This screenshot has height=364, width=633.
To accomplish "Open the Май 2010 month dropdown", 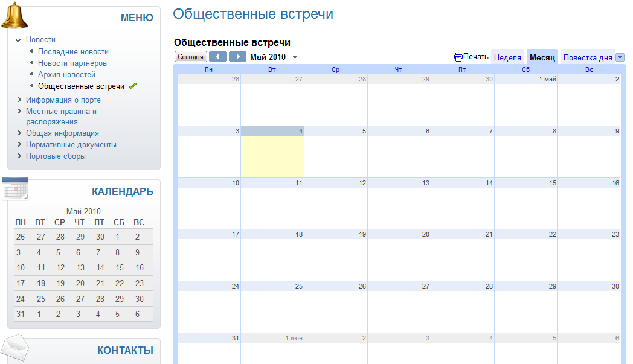I will (x=295, y=57).
